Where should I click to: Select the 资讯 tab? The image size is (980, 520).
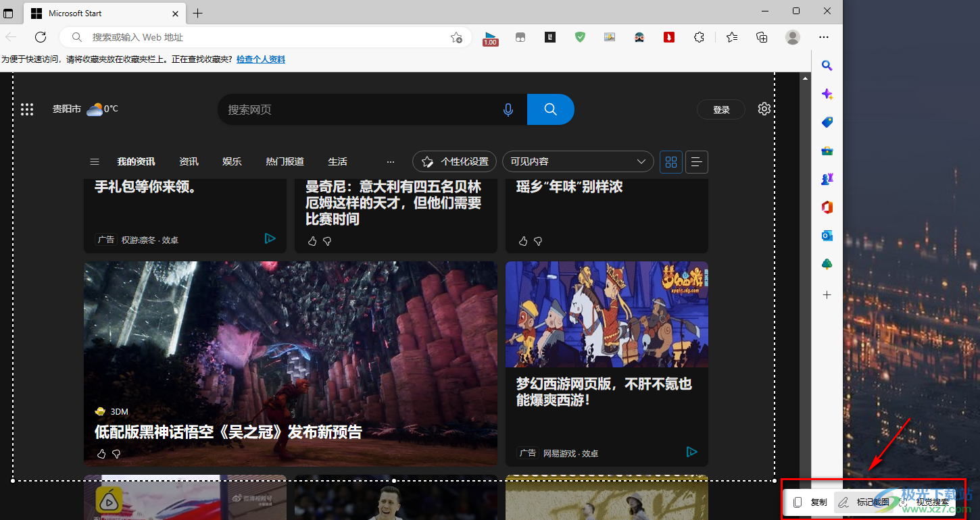[189, 161]
